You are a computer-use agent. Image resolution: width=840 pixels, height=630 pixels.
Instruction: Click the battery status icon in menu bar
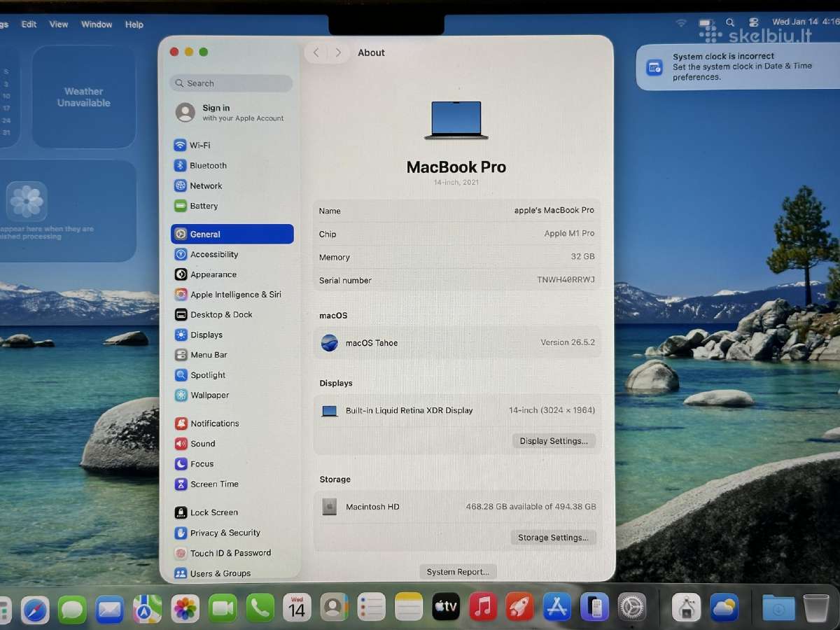click(x=706, y=23)
